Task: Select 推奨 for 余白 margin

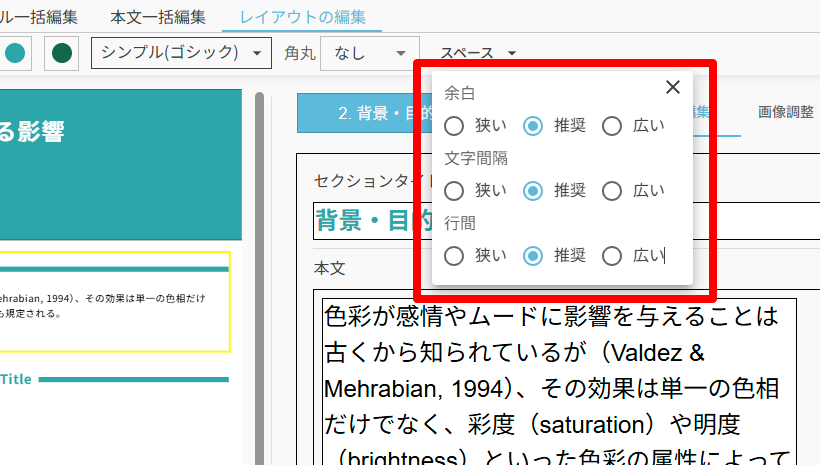Action: [x=534, y=126]
